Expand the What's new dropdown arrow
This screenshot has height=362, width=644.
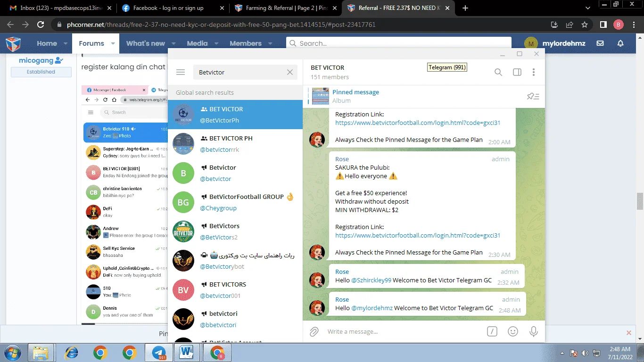[x=174, y=43]
